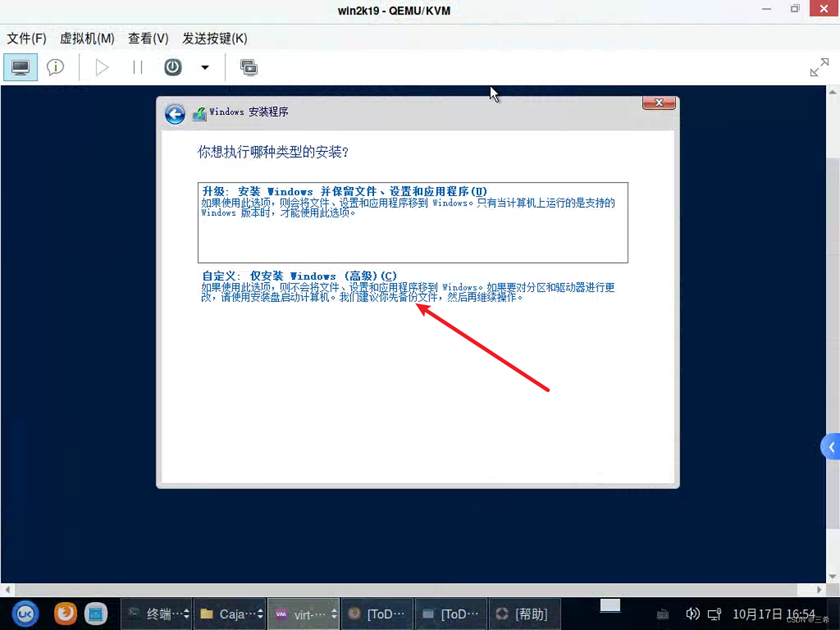Switch to the Caja taskbar window
840x630 pixels.
pyautogui.click(x=230, y=614)
